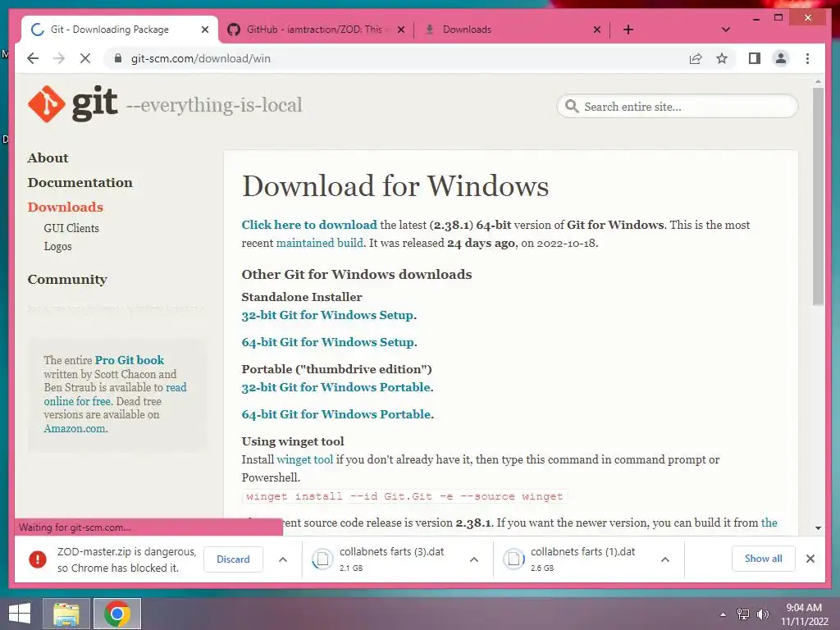Open the taskbar clock and date

coord(804,614)
